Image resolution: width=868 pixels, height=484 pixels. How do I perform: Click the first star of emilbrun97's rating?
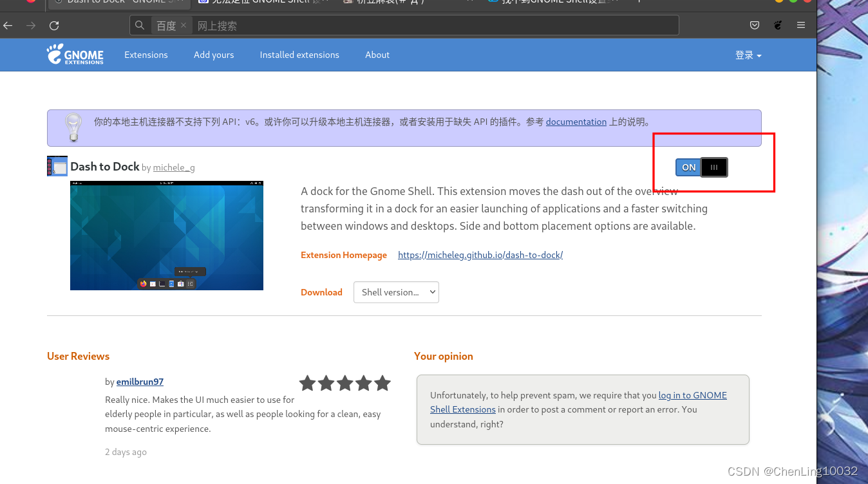point(308,383)
